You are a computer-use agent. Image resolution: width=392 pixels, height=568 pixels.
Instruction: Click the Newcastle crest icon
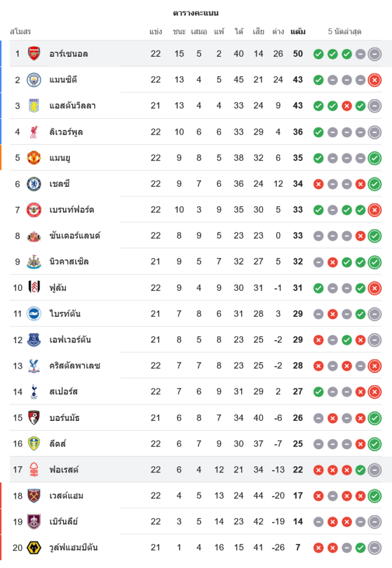[x=34, y=262]
